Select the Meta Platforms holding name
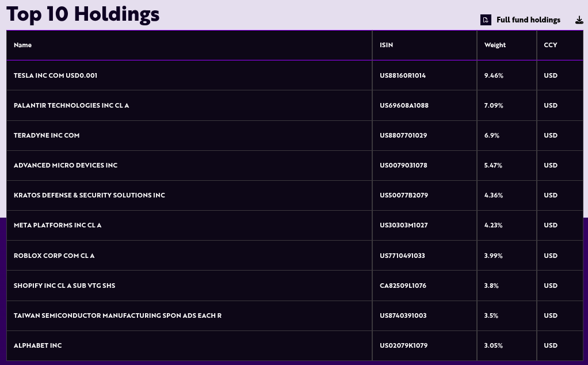The height and width of the screenshot is (365, 588). 58,225
